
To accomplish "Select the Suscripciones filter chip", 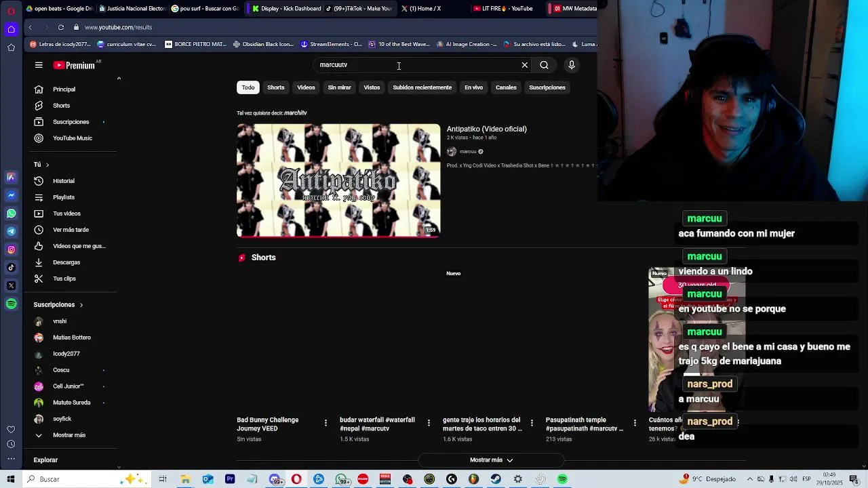I will click(547, 87).
